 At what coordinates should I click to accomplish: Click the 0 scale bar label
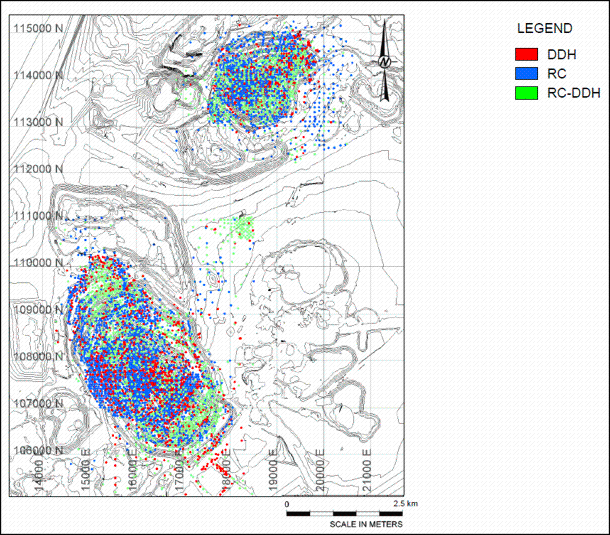(x=287, y=504)
